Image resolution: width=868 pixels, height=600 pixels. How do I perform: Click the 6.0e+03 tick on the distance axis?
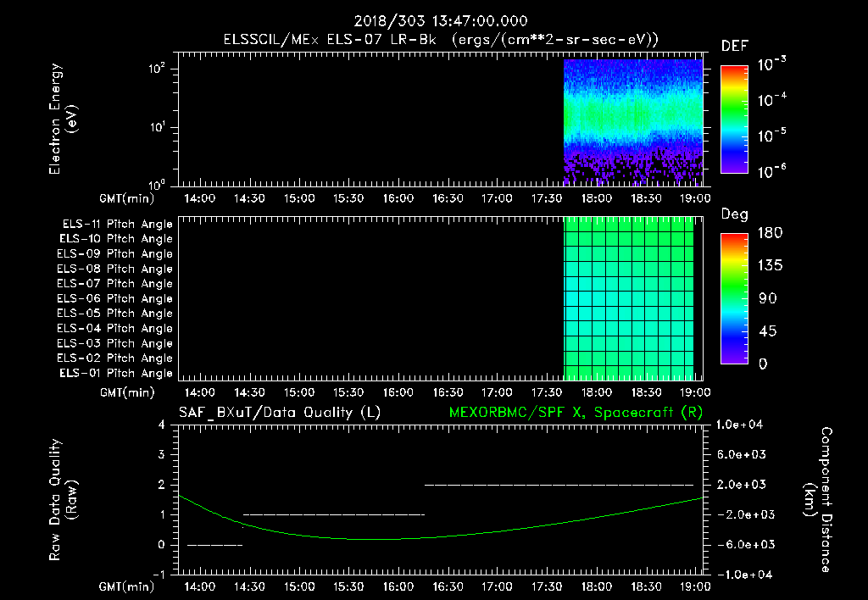(742, 454)
